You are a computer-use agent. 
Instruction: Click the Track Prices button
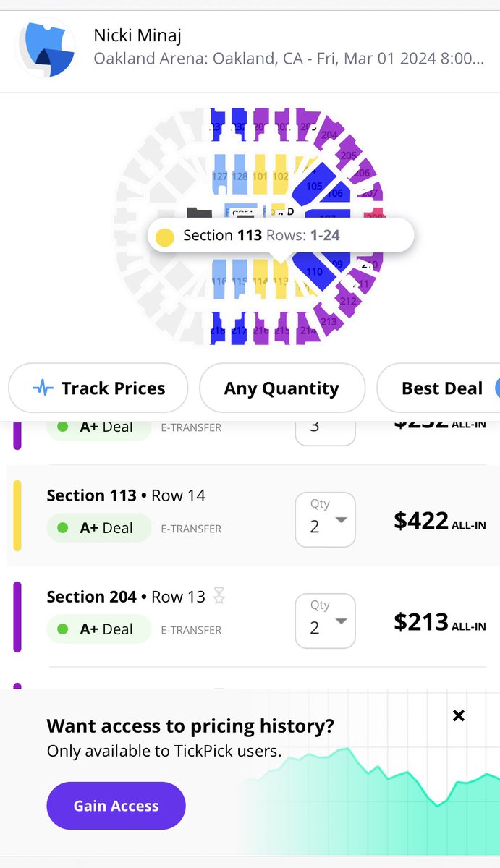pos(98,388)
